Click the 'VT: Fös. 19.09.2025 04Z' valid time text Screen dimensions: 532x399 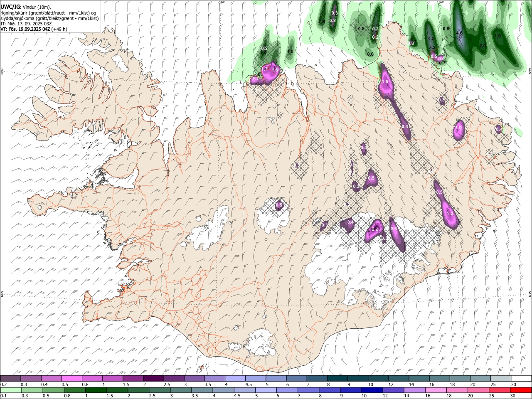click(26, 29)
